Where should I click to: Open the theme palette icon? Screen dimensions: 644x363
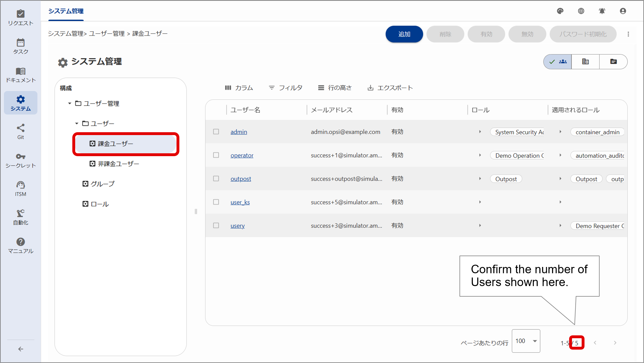560,11
